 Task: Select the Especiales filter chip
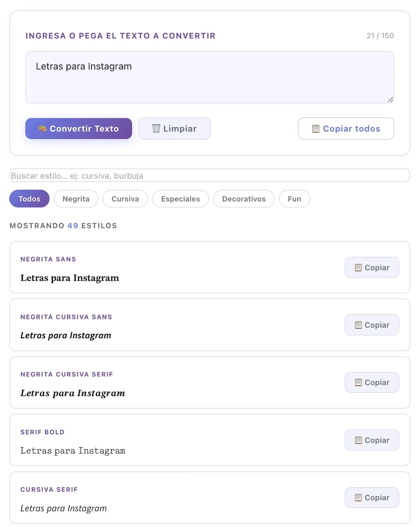(180, 199)
